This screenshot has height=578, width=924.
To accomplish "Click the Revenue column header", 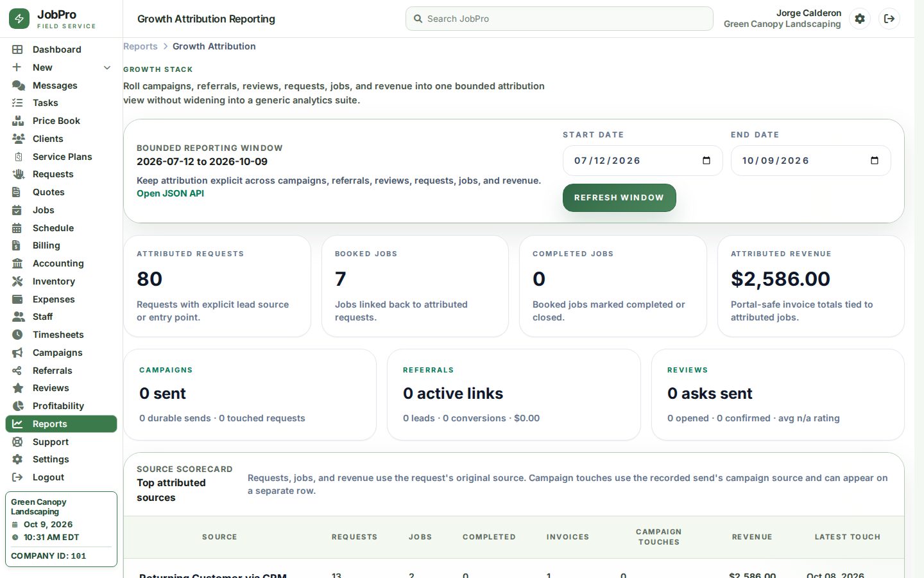I will point(752,537).
